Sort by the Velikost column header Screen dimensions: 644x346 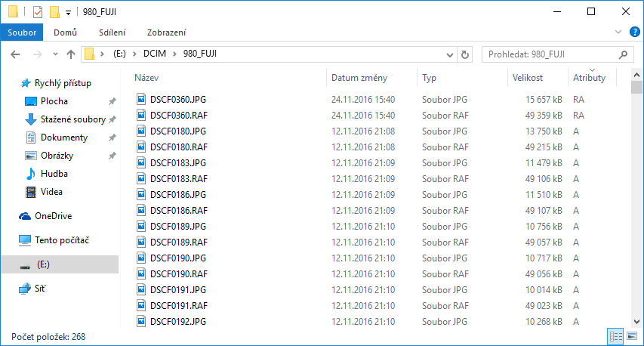coord(528,78)
